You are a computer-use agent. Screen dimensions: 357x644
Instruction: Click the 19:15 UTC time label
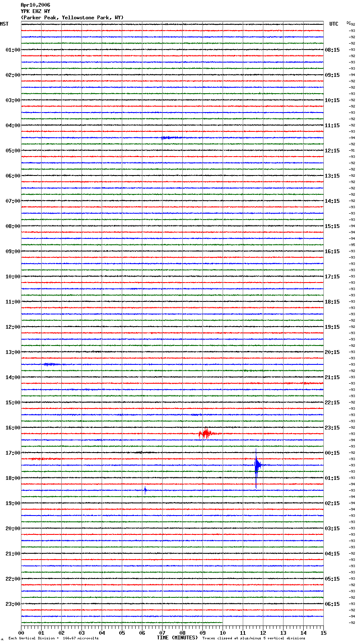point(332,327)
